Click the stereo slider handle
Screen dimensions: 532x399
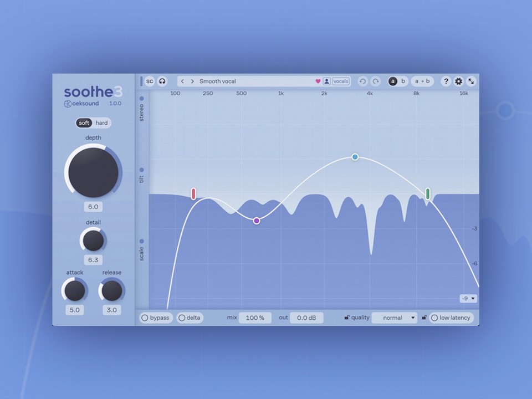click(x=142, y=99)
